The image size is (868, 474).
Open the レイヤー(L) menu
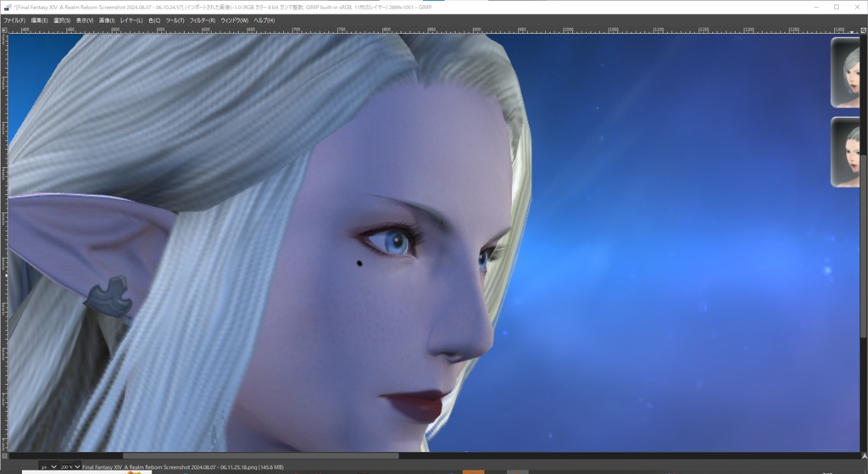pyautogui.click(x=131, y=20)
